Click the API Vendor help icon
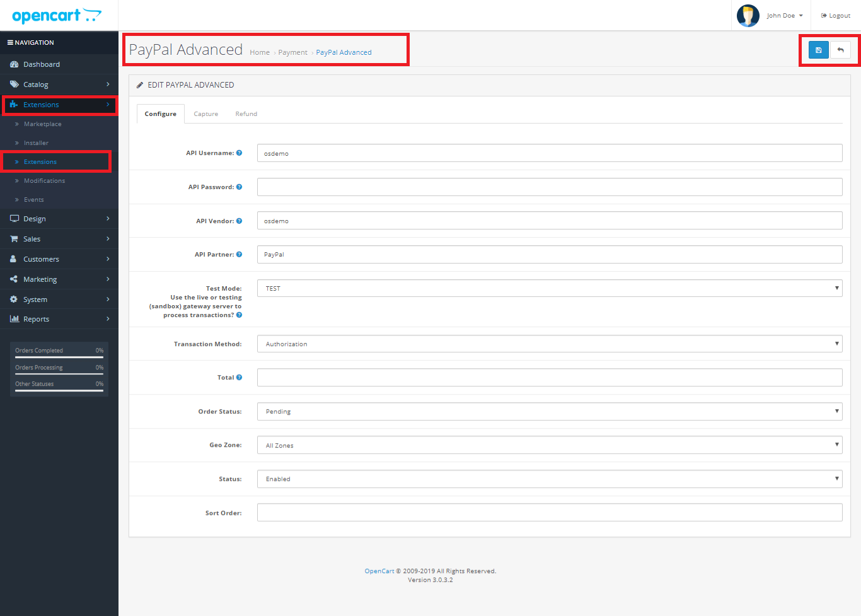The width and height of the screenshot is (861, 616). tap(239, 221)
